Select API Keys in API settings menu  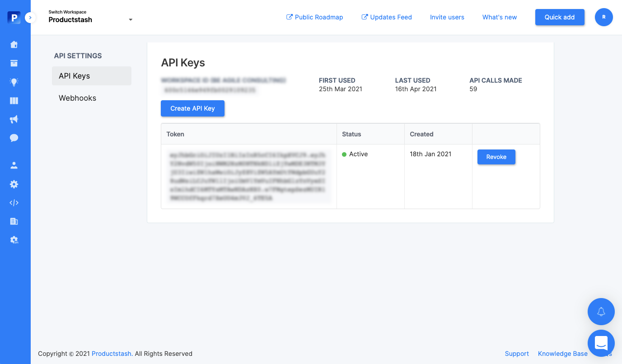click(x=92, y=76)
